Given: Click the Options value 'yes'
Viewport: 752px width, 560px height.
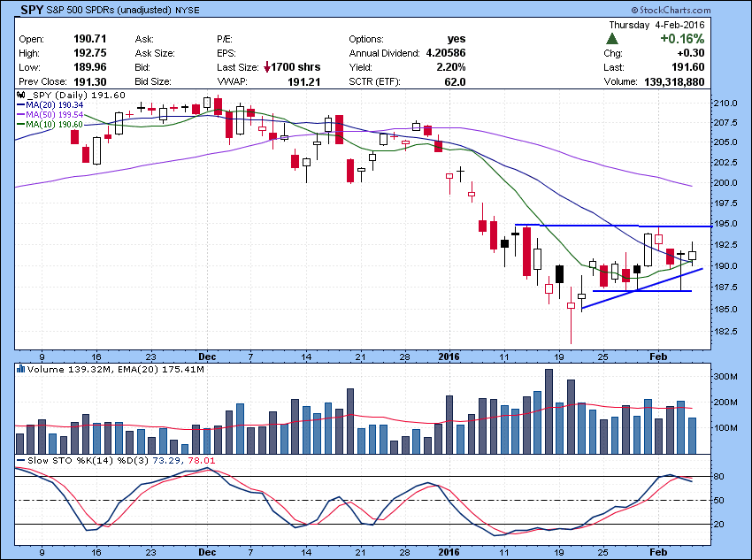Looking at the screenshot, I should [x=457, y=39].
